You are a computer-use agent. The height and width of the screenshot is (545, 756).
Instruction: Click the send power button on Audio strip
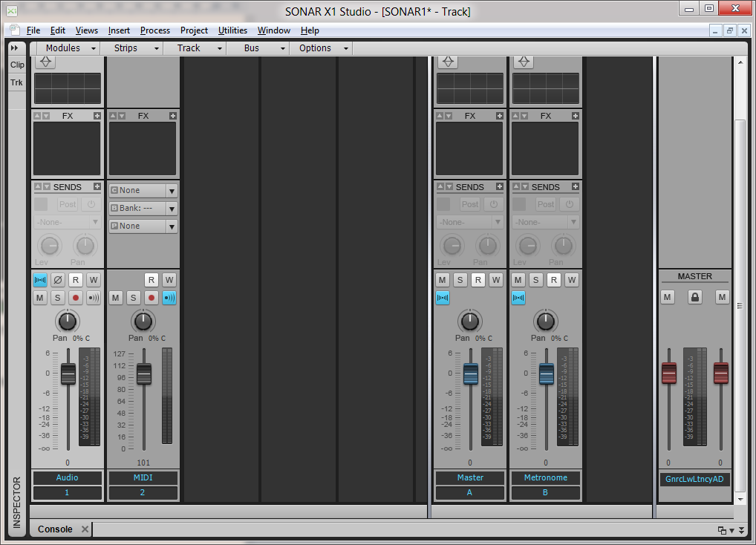coord(91,204)
